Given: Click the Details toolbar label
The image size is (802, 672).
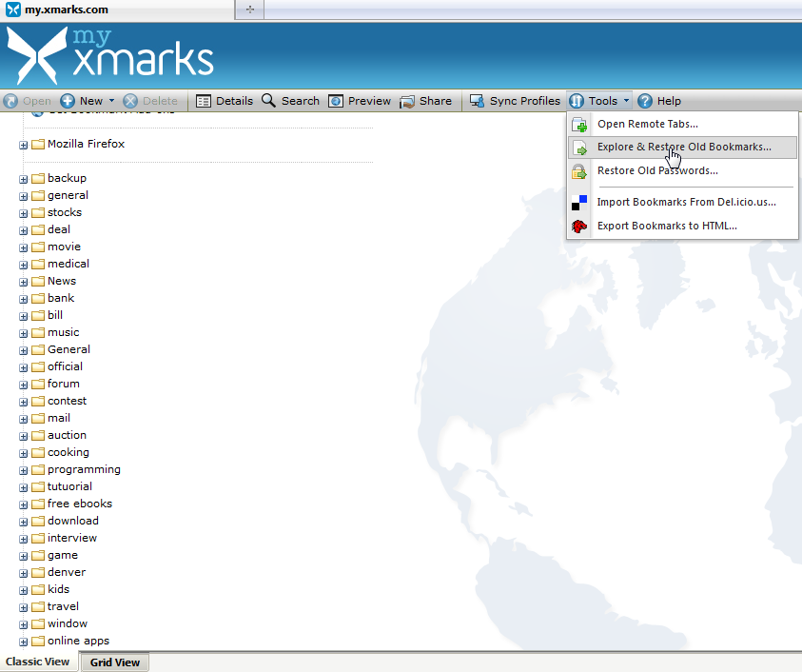Looking at the screenshot, I should click(x=235, y=101).
